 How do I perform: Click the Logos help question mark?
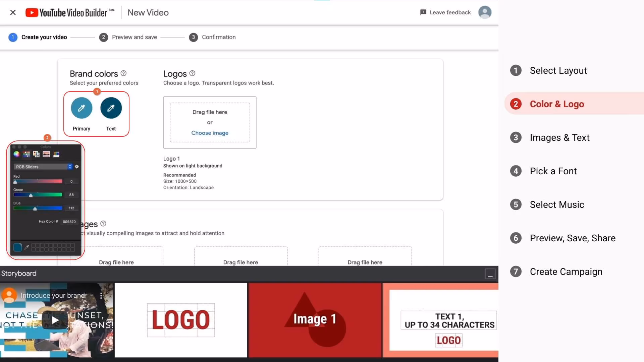pyautogui.click(x=192, y=73)
